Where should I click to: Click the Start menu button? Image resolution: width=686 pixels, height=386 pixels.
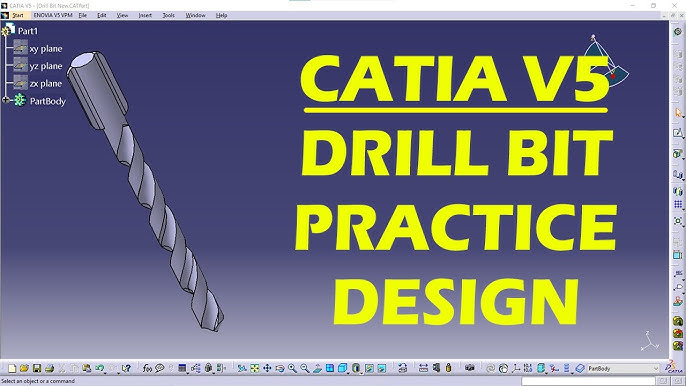[x=18, y=15]
